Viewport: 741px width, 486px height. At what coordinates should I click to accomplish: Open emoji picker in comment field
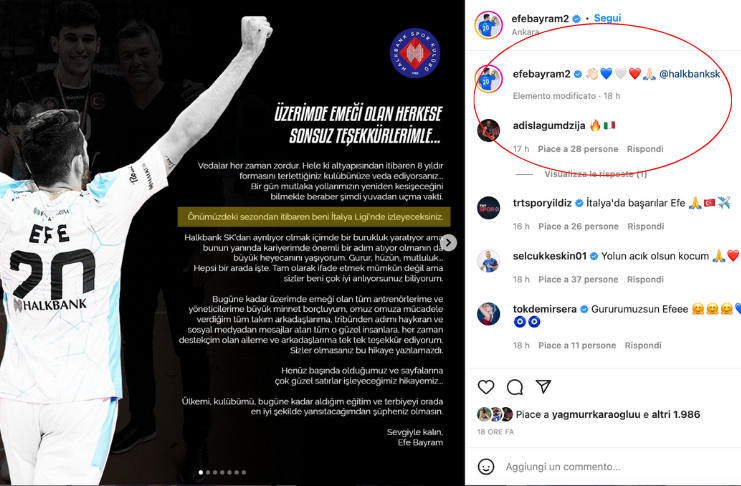click(486, 467)
